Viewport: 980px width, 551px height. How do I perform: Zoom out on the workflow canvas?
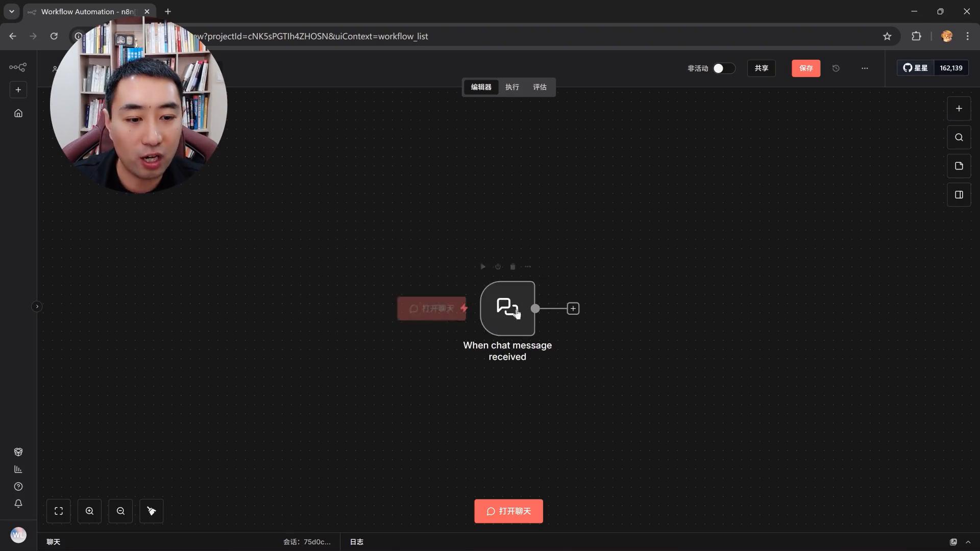120,511
